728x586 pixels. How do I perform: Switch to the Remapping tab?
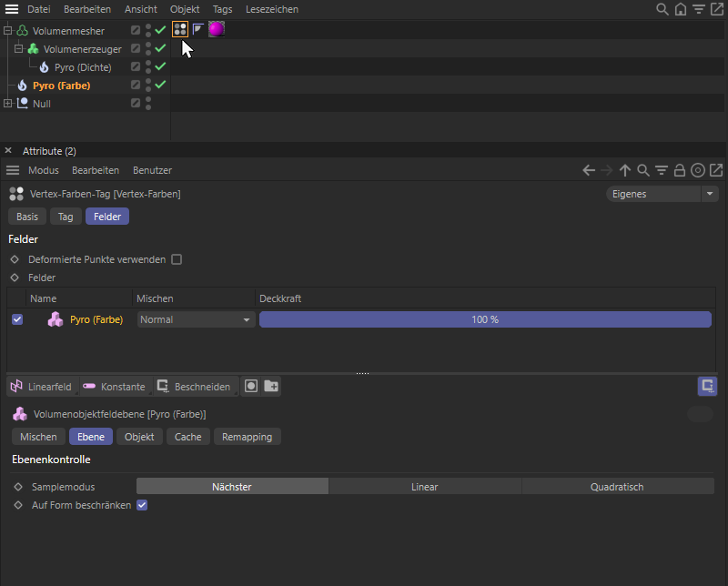click(247, 437)
